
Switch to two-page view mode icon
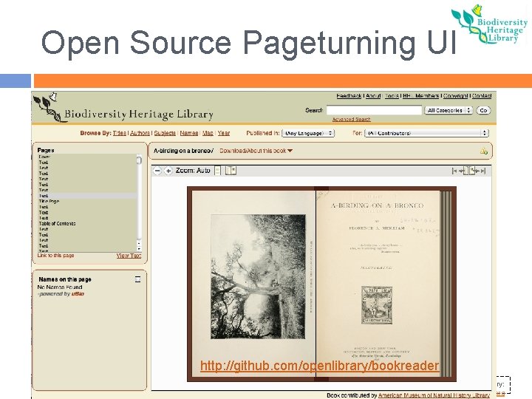pyautogui.click(x=231, y=171)
